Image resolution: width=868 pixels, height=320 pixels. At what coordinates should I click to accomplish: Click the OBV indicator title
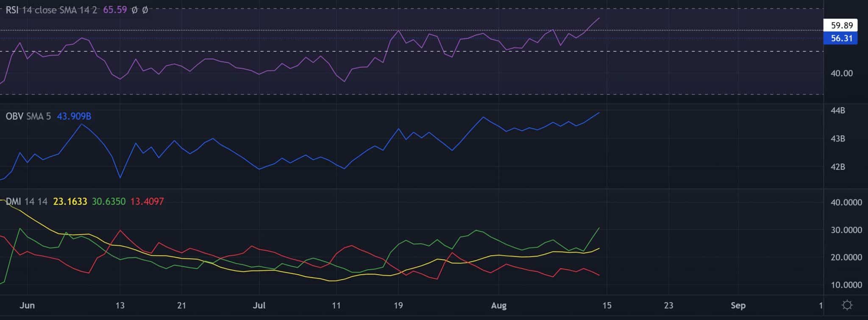click(x=14, y=116)
